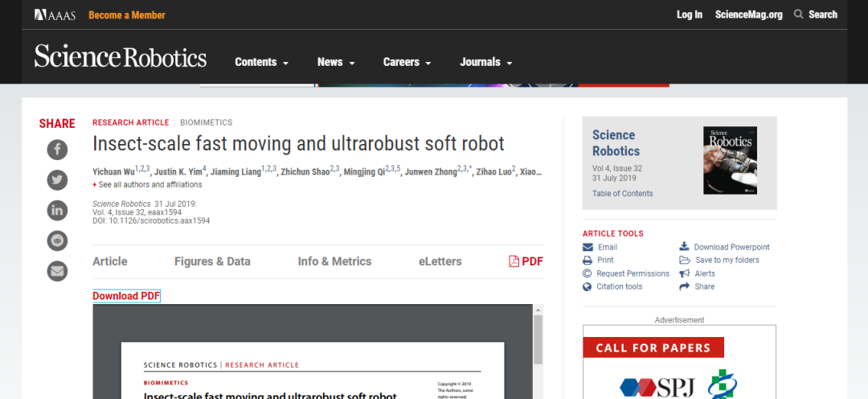The height and width of the screenshot is (399, 868).
Task: Click Become a Member link
Action: 126,15
